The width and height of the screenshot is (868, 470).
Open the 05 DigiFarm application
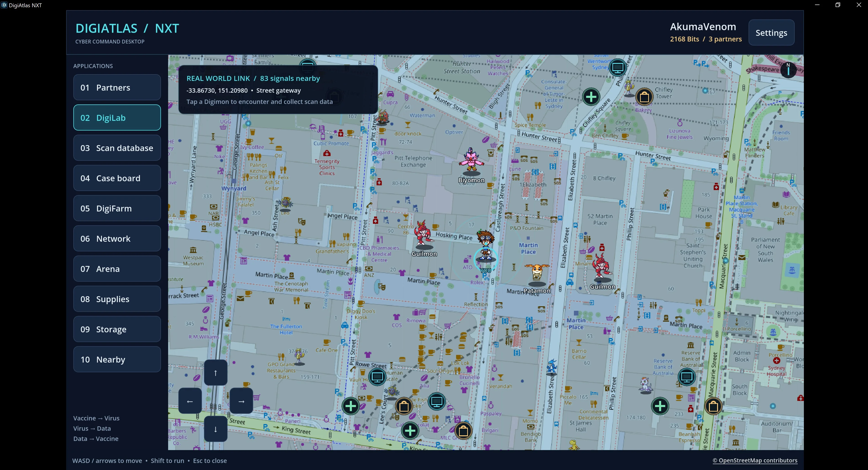(x=117, y=208)
